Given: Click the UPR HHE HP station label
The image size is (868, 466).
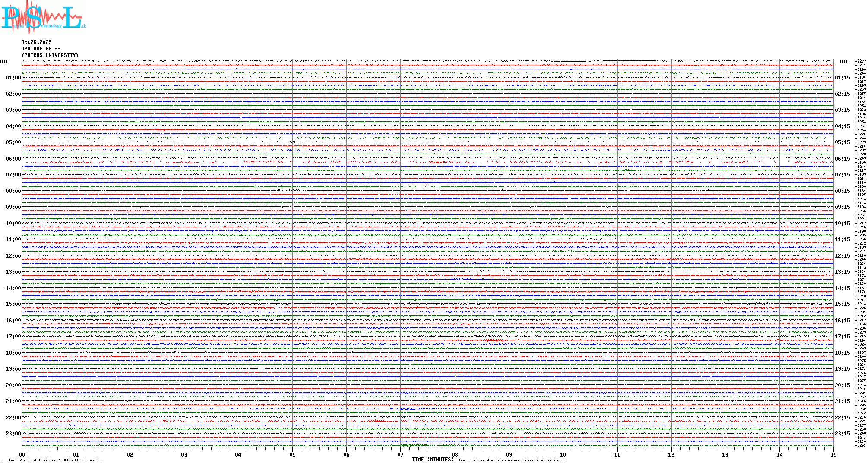Looking at the screenshot, I should click(x=41, y=49).
